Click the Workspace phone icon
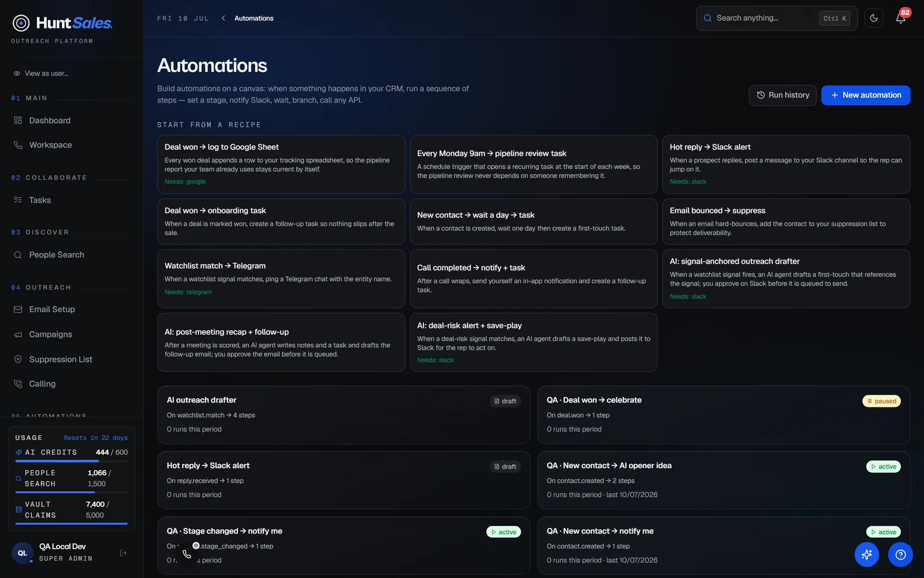Image resolution: width=924 pixels, height=578 pixels. [x=18, y=145]
